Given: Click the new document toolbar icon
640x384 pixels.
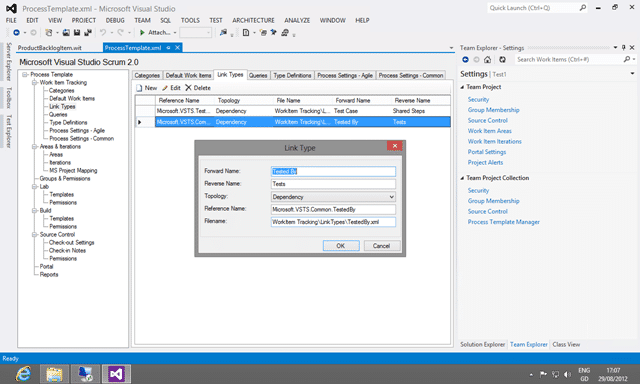Looking at the screenshot, I should 246,33.
